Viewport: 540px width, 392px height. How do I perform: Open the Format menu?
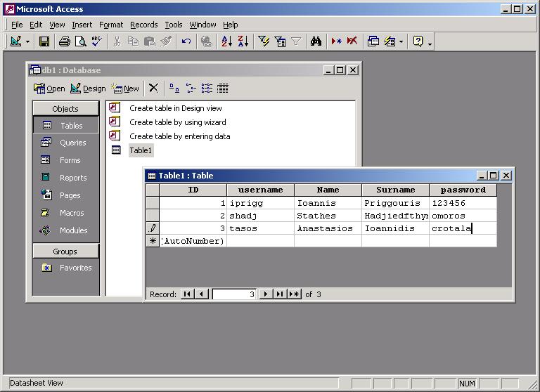click(x=111, y=25)
